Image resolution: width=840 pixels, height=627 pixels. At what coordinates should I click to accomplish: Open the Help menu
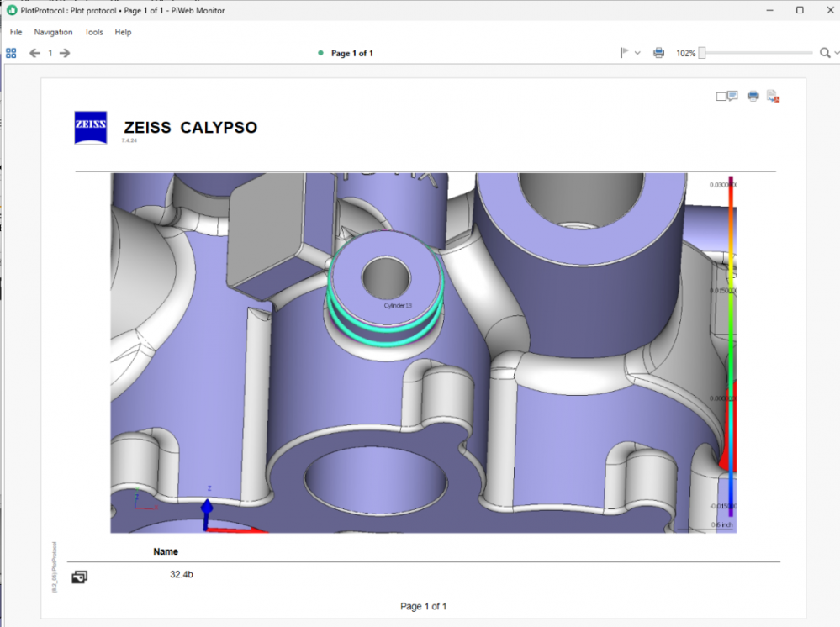coord(123,32)
